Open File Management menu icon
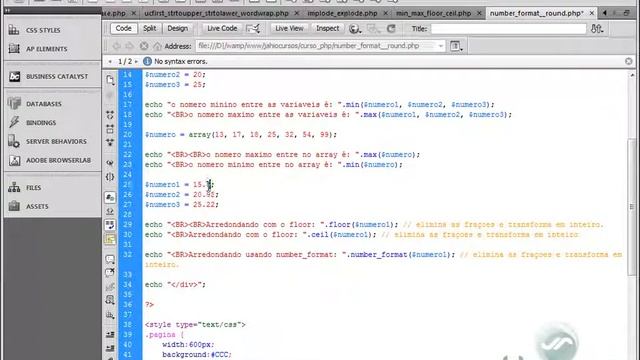The width and height of the screenshot is (640, 360). coord(597,29)
